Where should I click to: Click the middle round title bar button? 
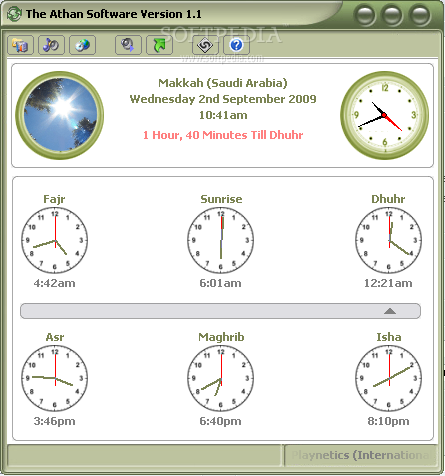point(392,15)
